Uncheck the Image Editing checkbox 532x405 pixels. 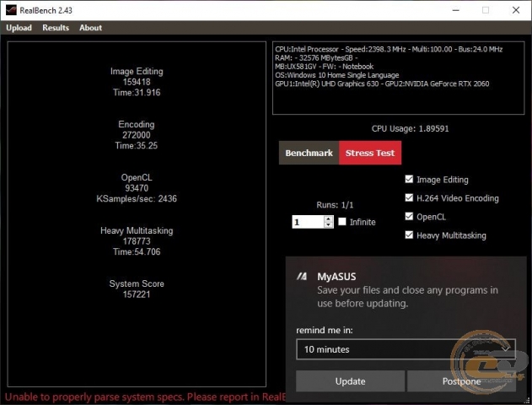tap(409, 179)
